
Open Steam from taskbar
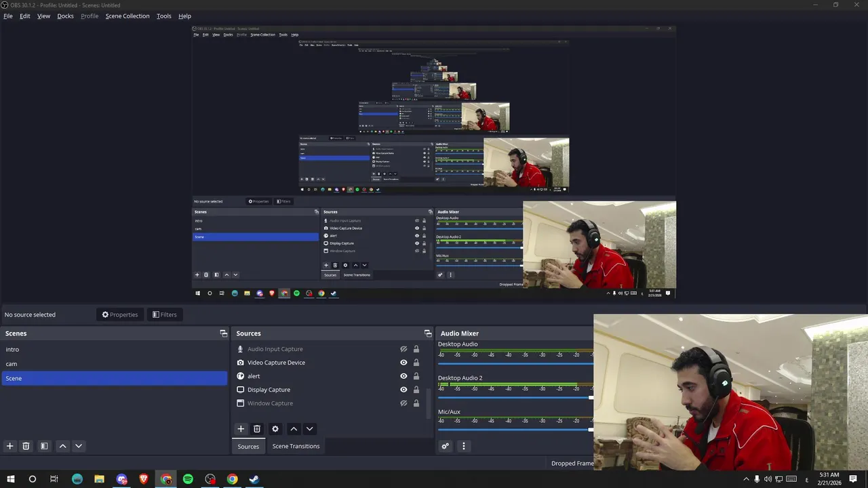254,479
